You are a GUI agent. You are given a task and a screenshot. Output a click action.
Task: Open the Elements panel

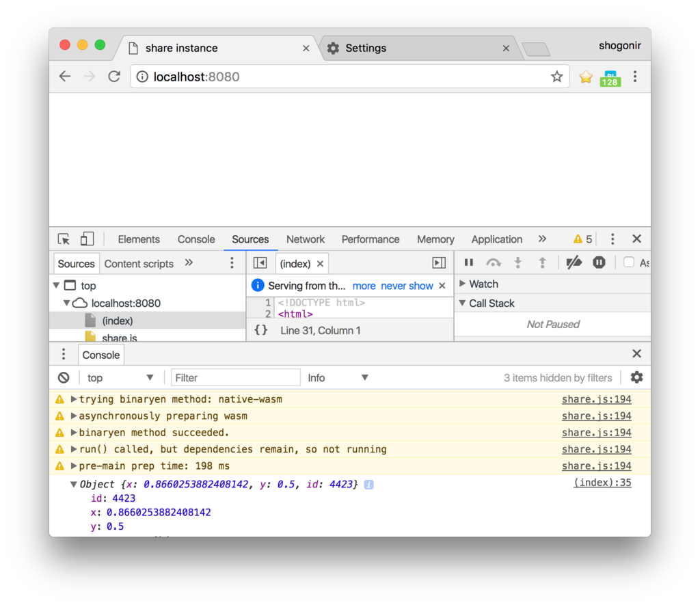click(x=138, y=239)
